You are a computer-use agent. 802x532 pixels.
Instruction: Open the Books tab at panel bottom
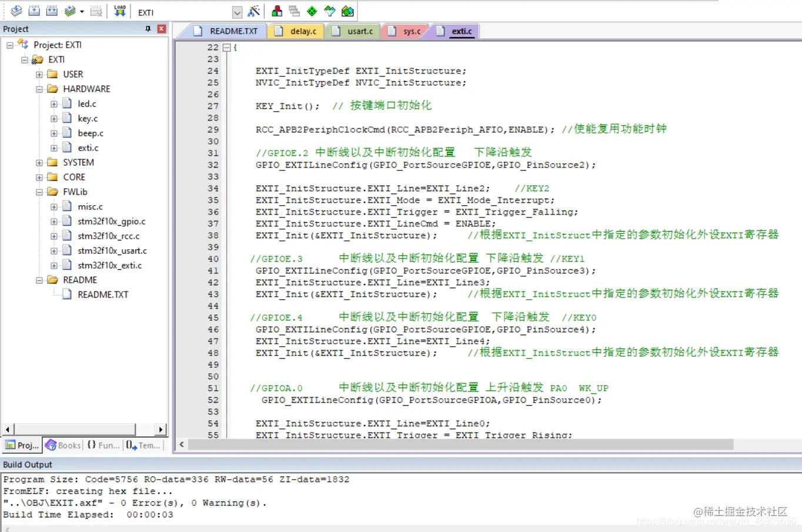[x=63, y=446]
